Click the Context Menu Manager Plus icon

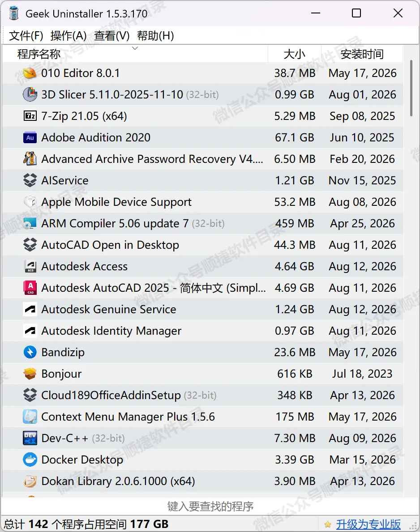pyautogui.click(x=30, y=417)
